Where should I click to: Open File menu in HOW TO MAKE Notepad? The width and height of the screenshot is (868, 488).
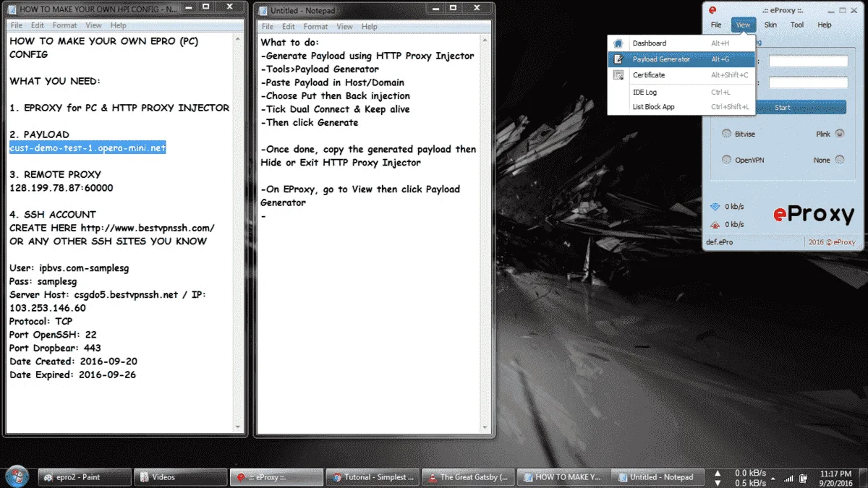(16, 25)
